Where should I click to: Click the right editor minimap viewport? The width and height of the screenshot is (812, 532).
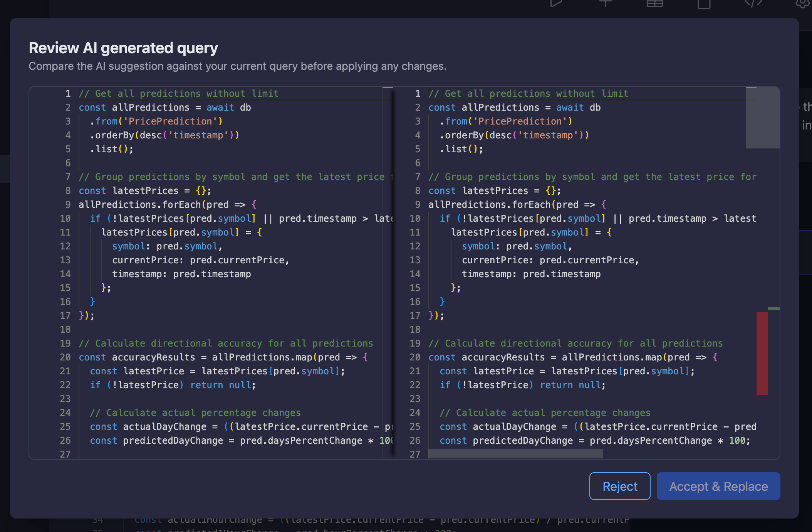[762, 118]
